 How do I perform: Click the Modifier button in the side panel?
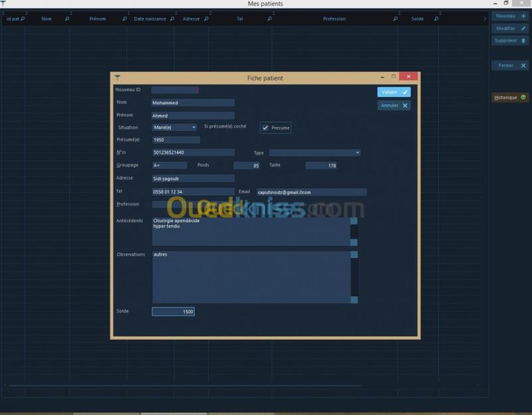tap(510, 29)
